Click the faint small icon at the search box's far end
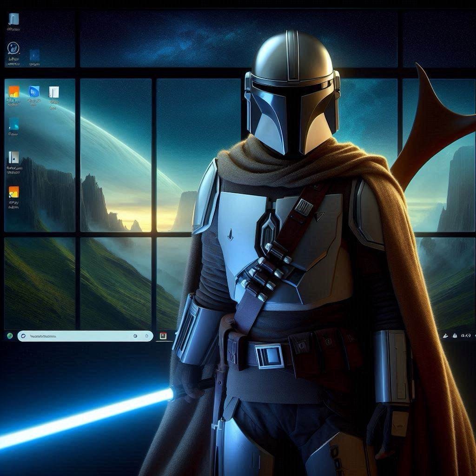 (x=146, y=336)
